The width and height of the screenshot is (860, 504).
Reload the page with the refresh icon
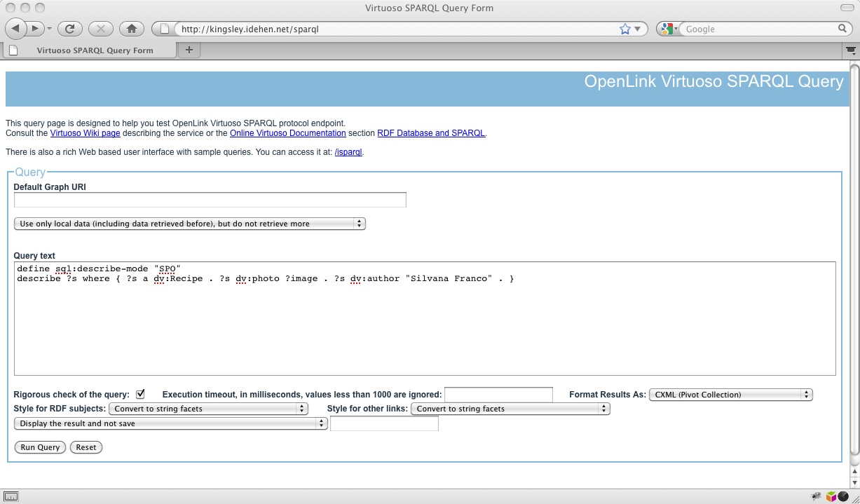70,29
